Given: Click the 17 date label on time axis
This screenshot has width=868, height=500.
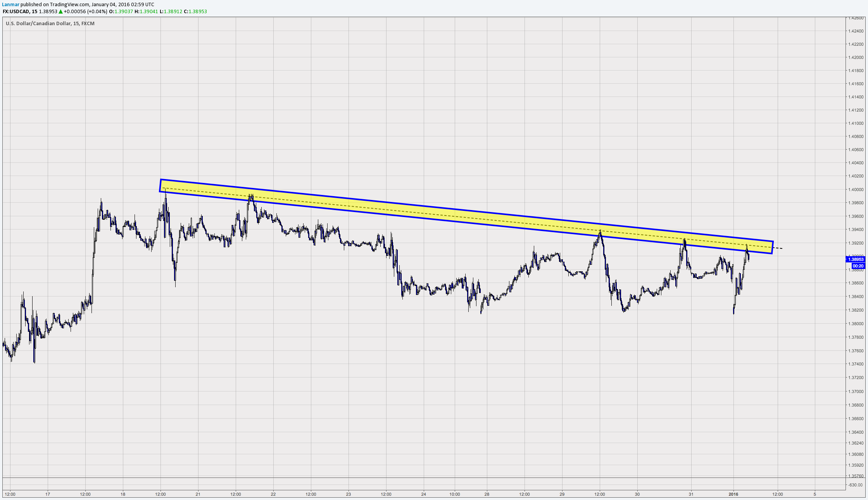Looking at the screenshot, I should coord(48,494).
